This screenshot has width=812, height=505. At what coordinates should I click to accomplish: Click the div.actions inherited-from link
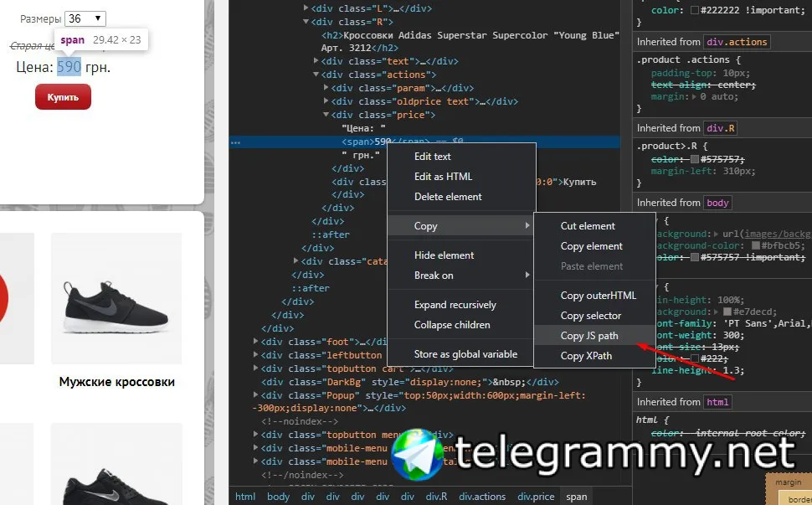[x=737, y=42]
